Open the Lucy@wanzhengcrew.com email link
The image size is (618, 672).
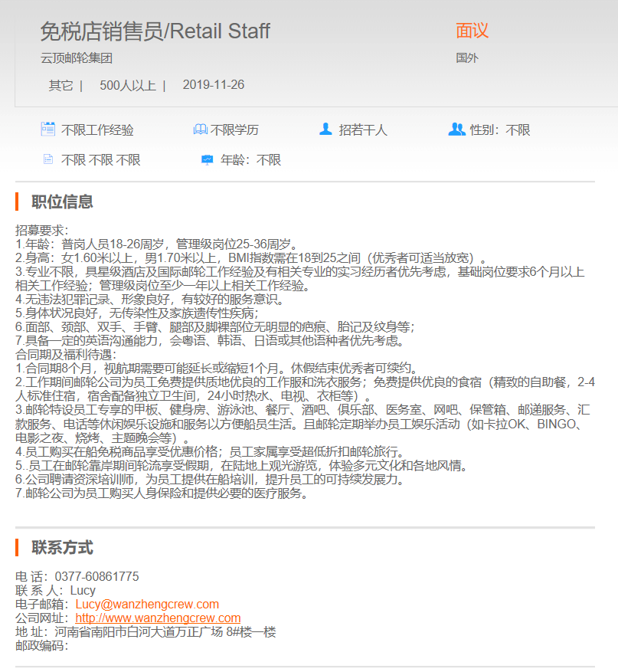coord(147,605)
